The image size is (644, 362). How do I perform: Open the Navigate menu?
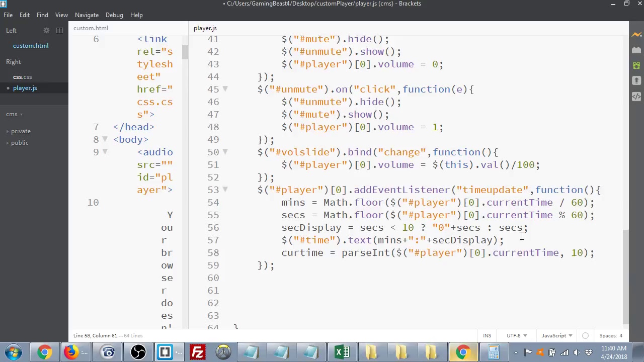point(87,15)
